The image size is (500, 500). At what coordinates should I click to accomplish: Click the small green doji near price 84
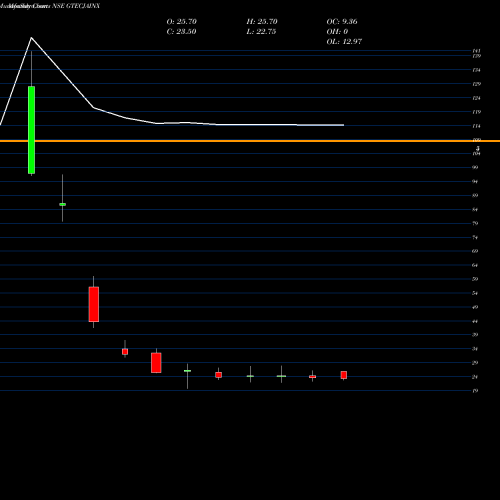coord(62,204)
